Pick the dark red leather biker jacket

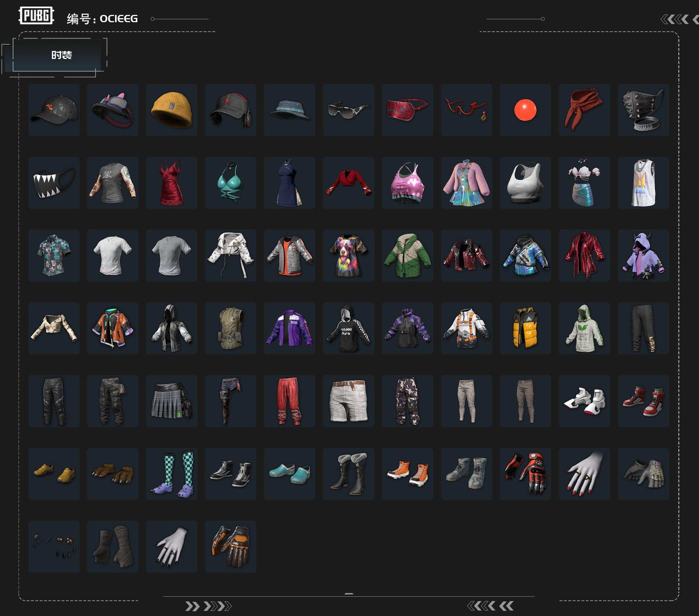point(466,255)
